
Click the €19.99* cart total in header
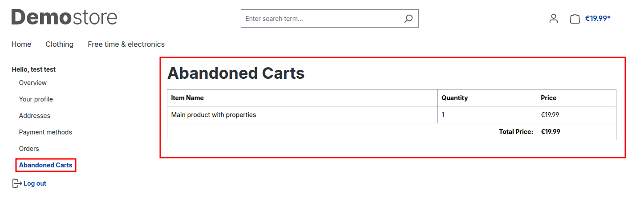(598, 19)
